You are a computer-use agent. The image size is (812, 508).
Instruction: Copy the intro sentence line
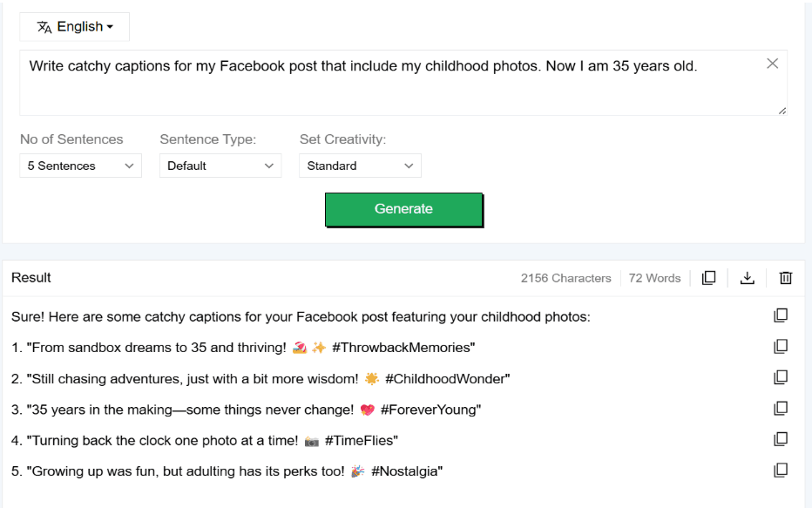click(781, 315)
